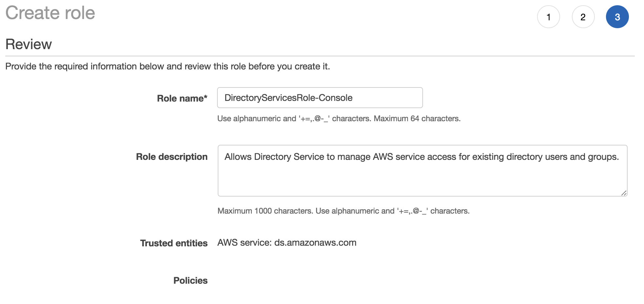Click the 'ds.amazonaws.com' trusted entity value
This screenshot has width=644, height=304.
click(315, 243)
